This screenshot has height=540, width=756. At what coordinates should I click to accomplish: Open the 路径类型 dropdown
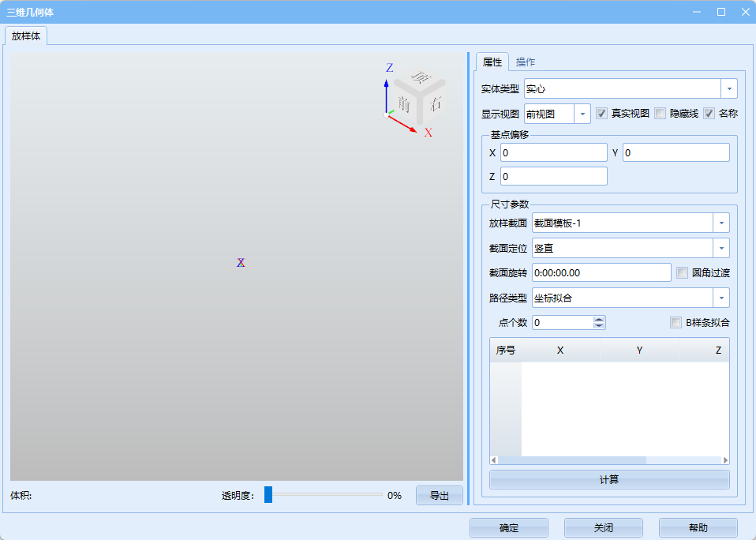click(720, 298)
